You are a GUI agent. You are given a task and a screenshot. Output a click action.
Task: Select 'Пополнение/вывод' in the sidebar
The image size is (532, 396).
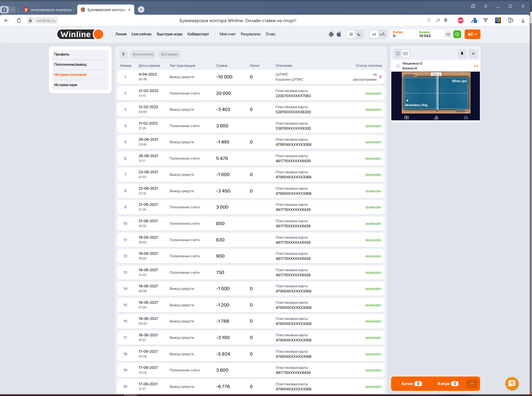(70, 65)
